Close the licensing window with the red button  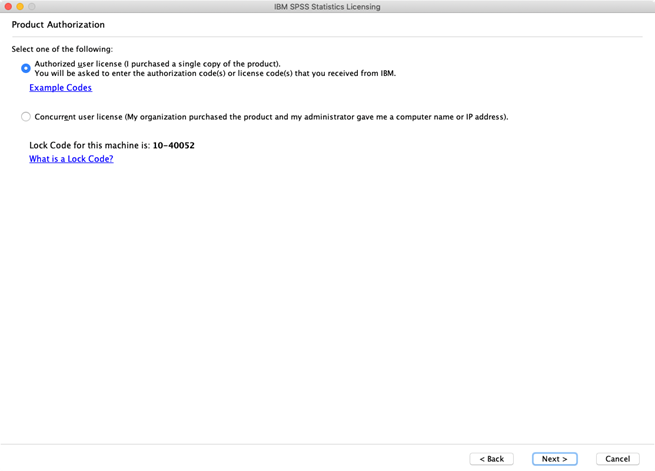coord(8,6)
